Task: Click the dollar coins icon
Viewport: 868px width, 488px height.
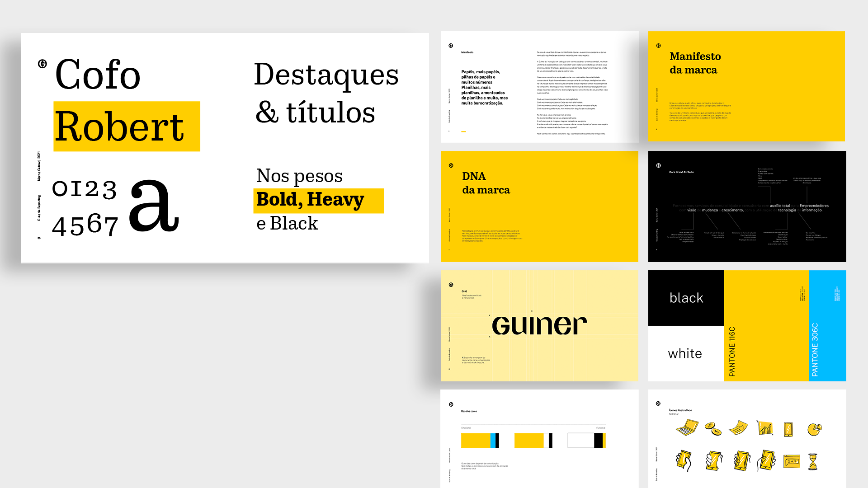Action: (x=713, y=428)
